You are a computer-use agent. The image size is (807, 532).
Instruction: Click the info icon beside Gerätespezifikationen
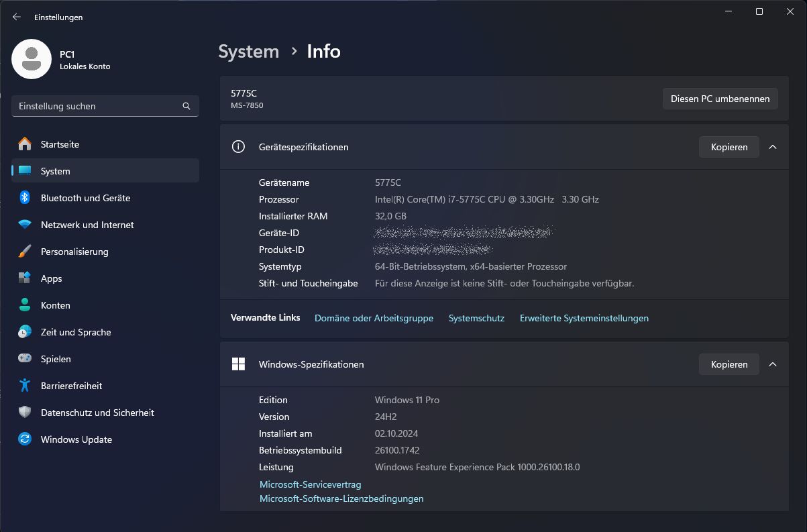point(238,147)
